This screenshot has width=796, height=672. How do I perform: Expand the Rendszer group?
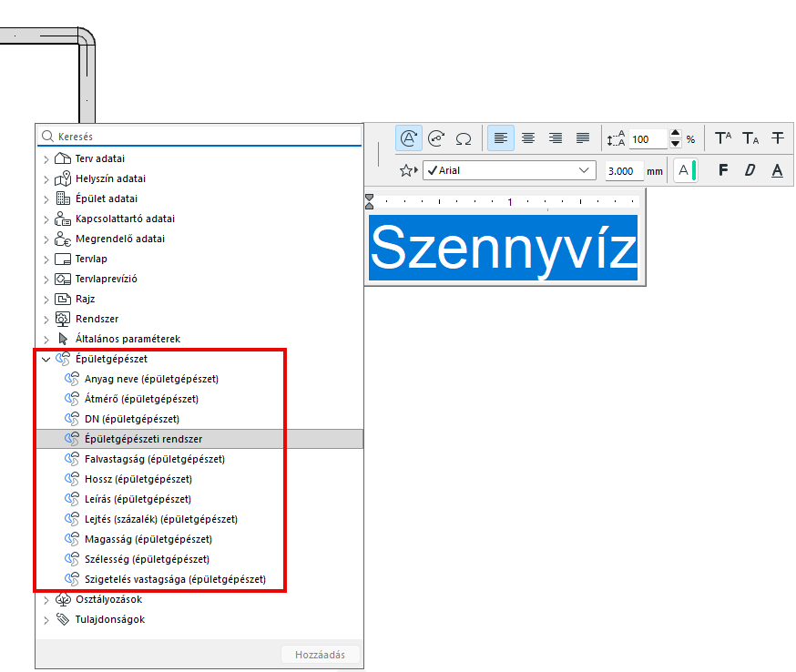click(x=46, y=320)
